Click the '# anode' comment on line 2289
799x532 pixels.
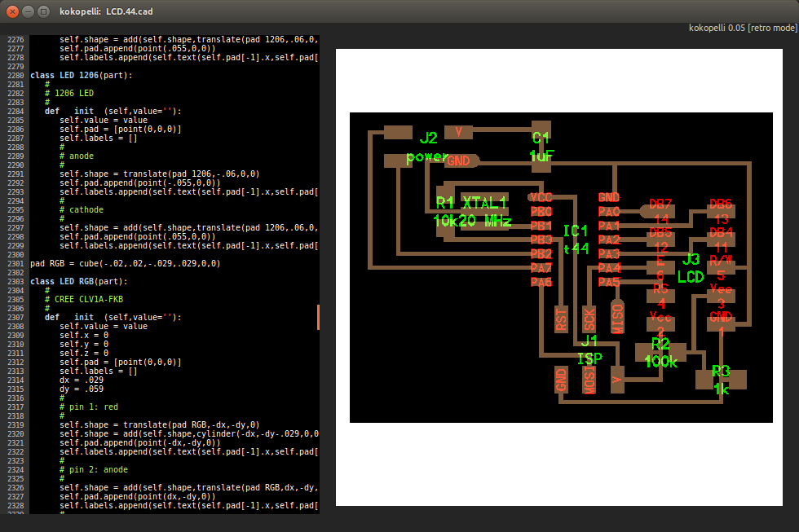pos(77,156)
